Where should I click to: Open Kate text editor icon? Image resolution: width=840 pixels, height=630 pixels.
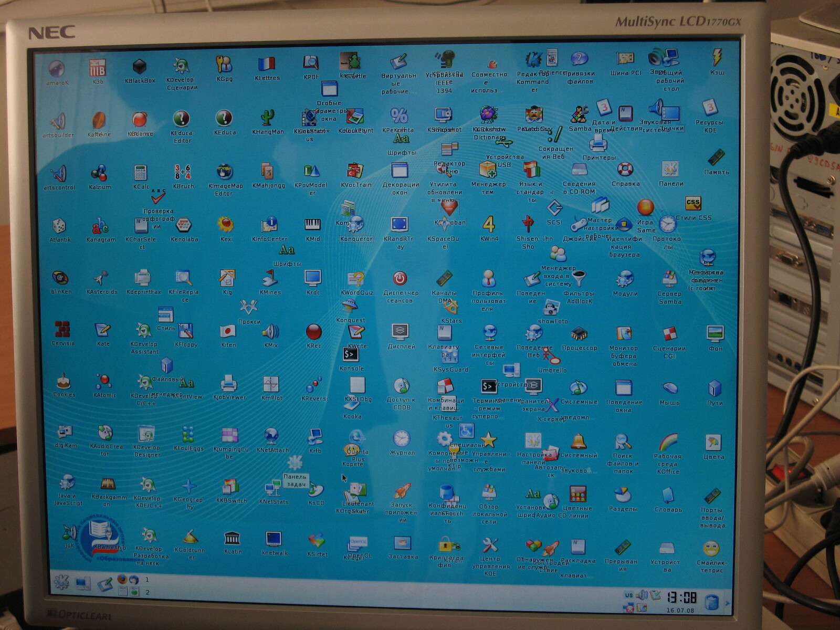pos(102,330)
